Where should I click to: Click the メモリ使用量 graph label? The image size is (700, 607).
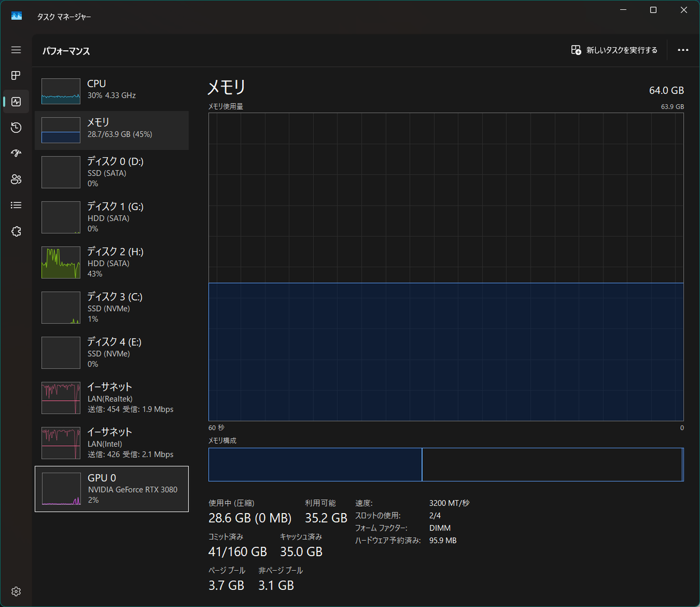pos(226,106)
